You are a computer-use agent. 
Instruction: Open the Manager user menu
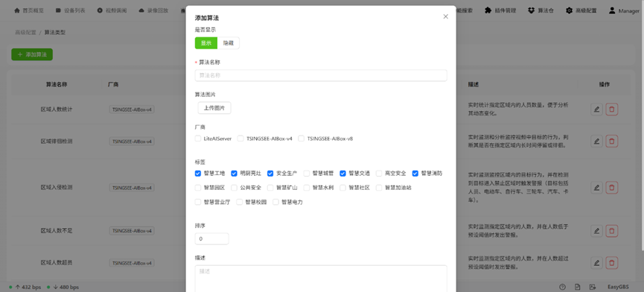624,10
